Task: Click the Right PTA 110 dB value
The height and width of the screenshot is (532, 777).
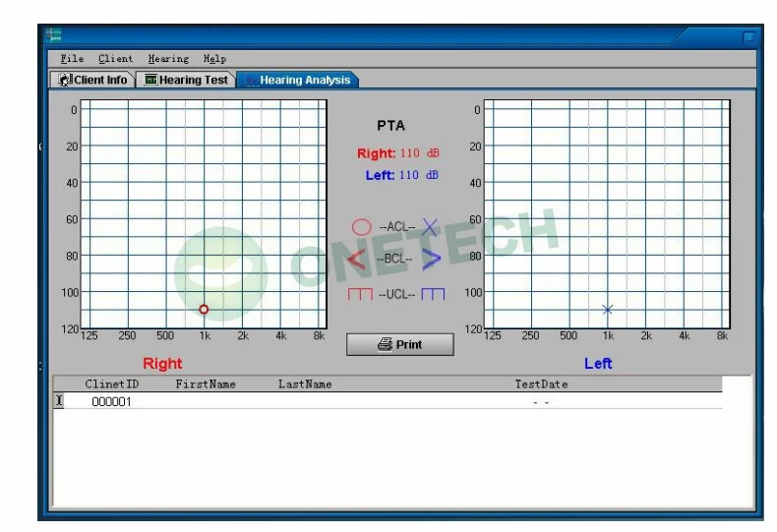Action: click(x=420, y=153)
